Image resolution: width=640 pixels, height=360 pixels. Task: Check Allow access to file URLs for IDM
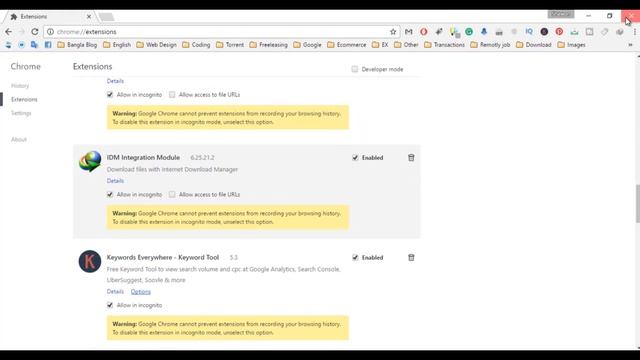172,194
